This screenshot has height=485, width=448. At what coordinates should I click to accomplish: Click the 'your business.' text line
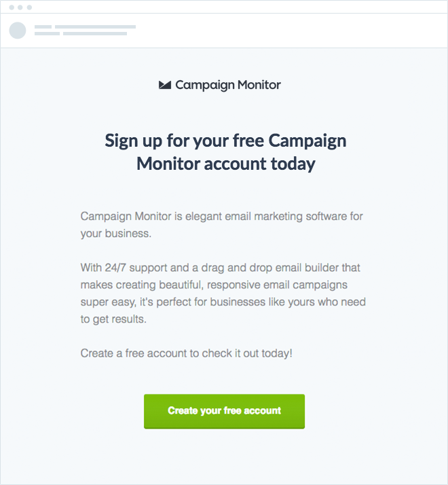[116, 234]
